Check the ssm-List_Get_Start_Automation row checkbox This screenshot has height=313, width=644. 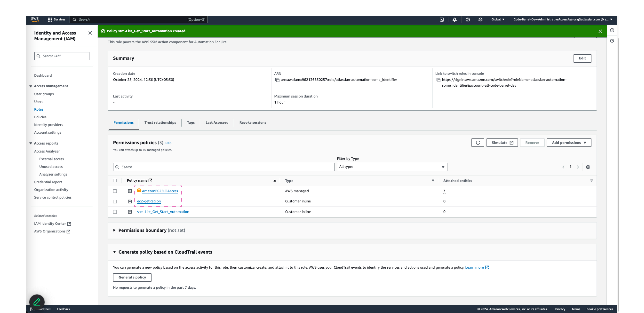115,212
